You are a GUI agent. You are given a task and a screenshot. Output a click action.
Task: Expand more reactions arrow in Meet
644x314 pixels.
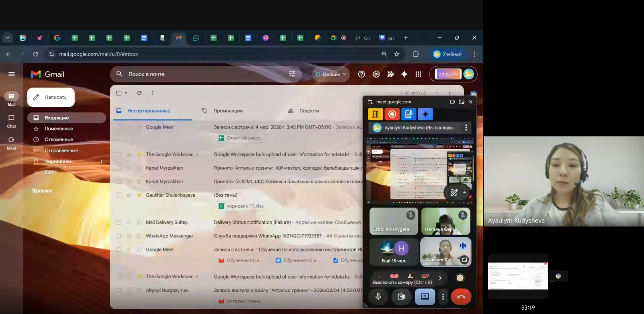[440, 278]
